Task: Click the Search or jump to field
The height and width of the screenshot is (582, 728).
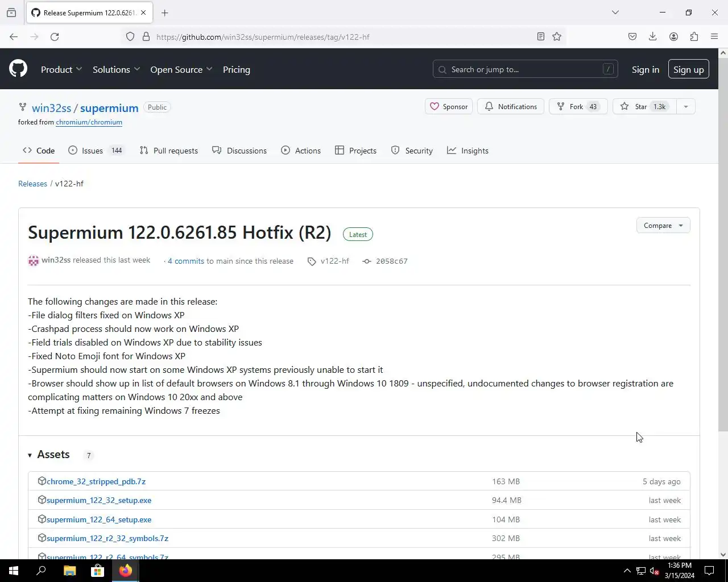Action: (x=525, y=69)
